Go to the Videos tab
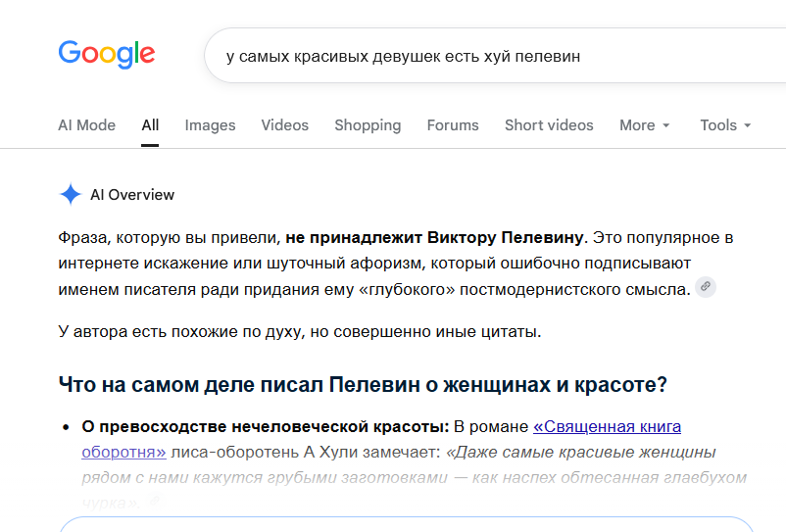The height and width of the screenshot is (532, 786). tap(285, 125)
